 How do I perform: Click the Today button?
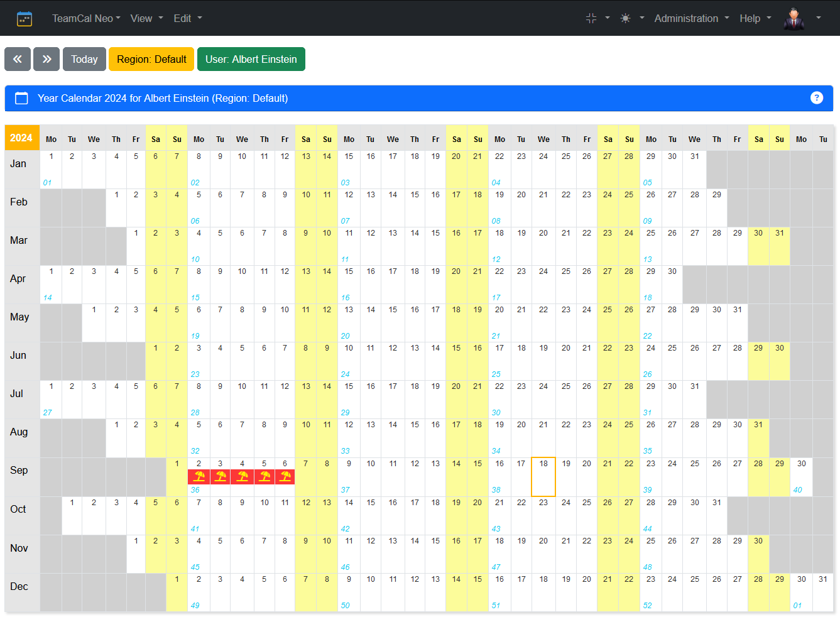[x=84, y=59]
